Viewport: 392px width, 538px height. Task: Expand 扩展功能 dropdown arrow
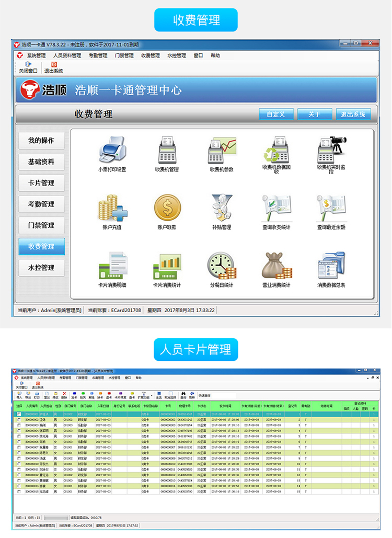tap(152, 395)
